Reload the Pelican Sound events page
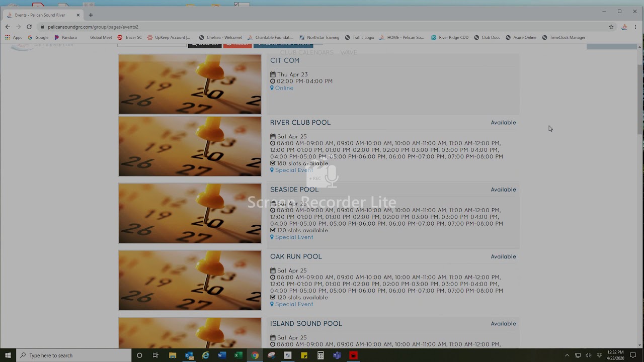The height and width of the screenshot is (362, 644). (x=29, y=27)
